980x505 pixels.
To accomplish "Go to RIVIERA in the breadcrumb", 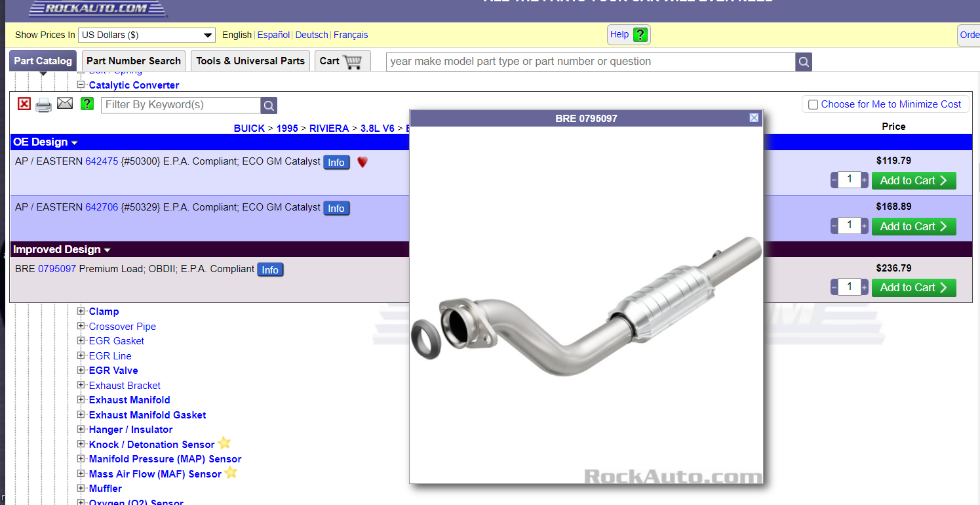I will pyautogui.click(x=329, y=129).
